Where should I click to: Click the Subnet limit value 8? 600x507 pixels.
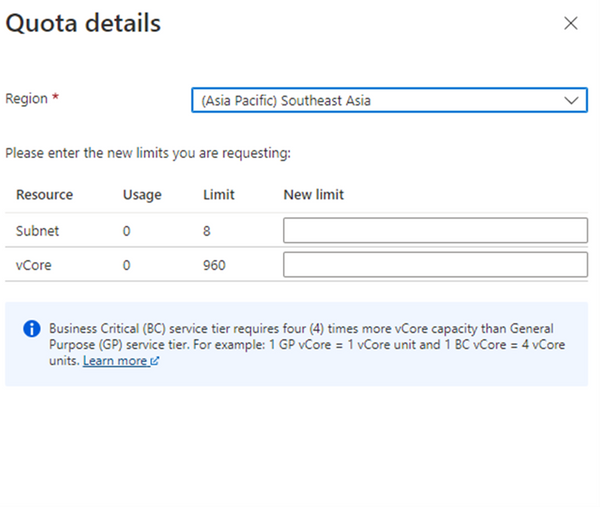[x=207, y=231]
